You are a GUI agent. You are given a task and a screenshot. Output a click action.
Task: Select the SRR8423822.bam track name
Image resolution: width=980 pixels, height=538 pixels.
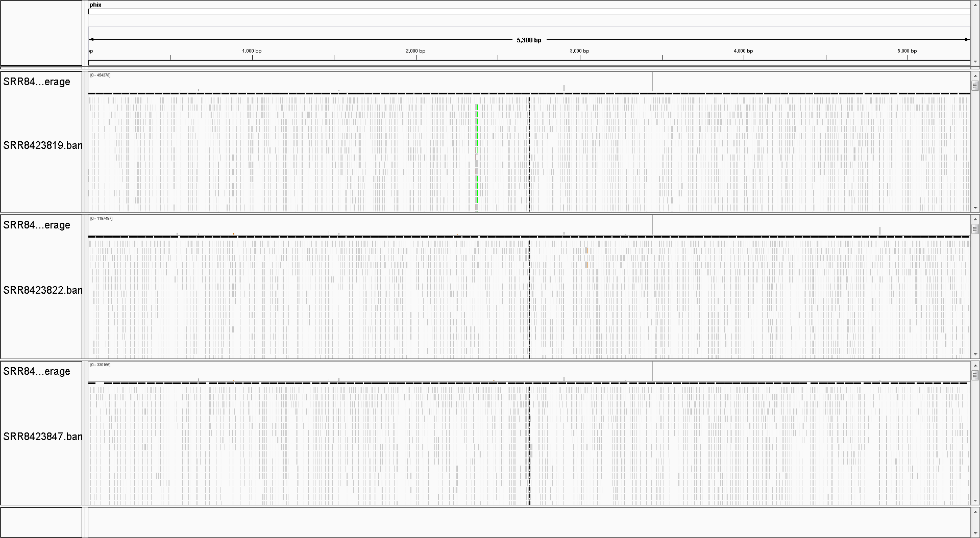click(x=42, y=290)
